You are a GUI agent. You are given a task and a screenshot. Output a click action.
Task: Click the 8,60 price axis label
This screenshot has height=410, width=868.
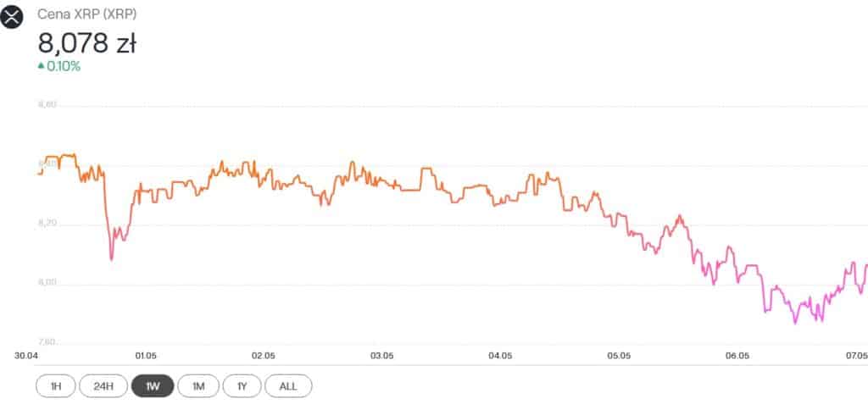(47, 105)
